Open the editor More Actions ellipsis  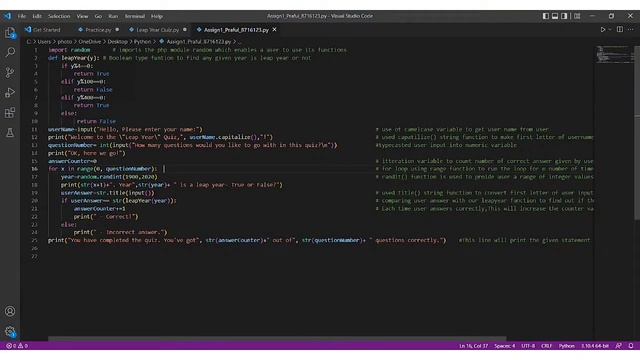(631, 30)
